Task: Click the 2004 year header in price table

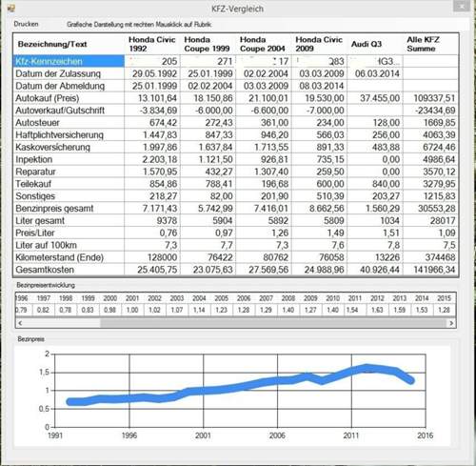Action: (x=199, y=298)
